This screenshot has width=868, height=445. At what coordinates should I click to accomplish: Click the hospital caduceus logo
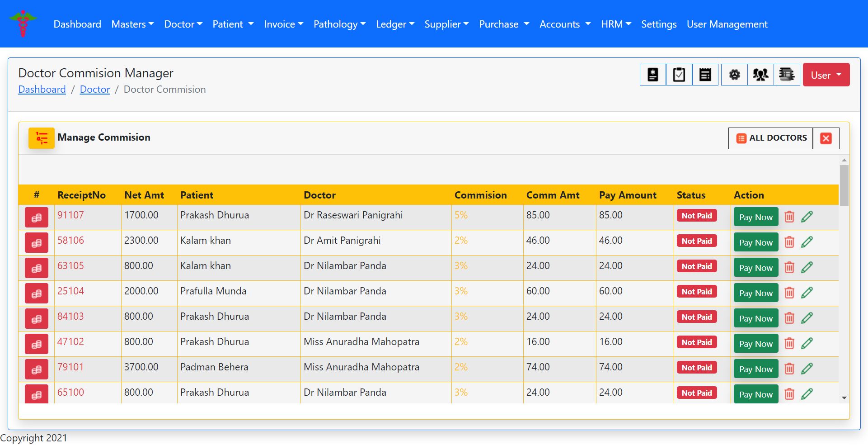(x=23, y=24)
